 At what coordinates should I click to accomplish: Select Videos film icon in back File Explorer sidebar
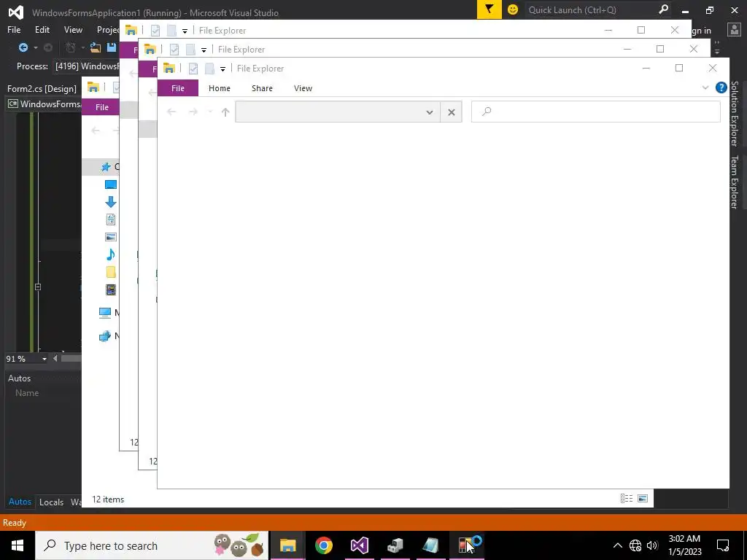tap(111, 289)
